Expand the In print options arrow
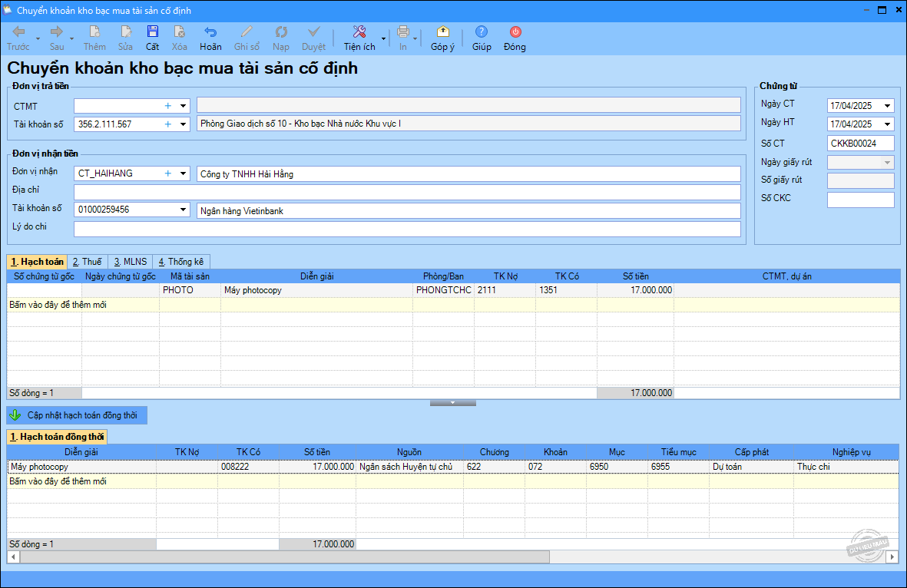 [415, 39]
